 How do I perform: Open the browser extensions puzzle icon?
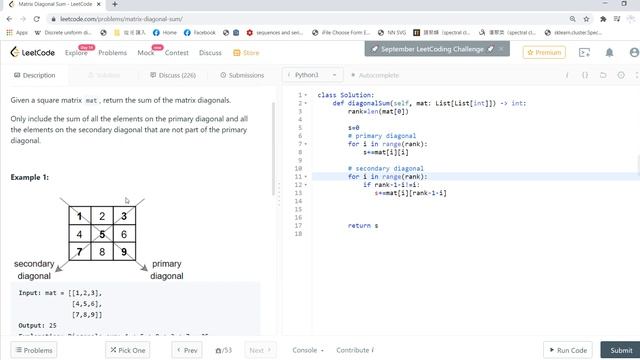pos(603,19)
